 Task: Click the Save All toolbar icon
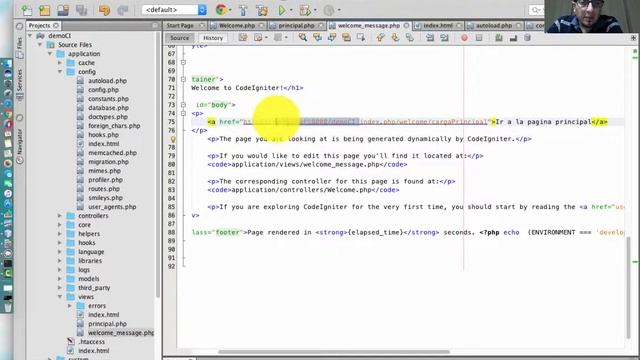pos(81,10)
